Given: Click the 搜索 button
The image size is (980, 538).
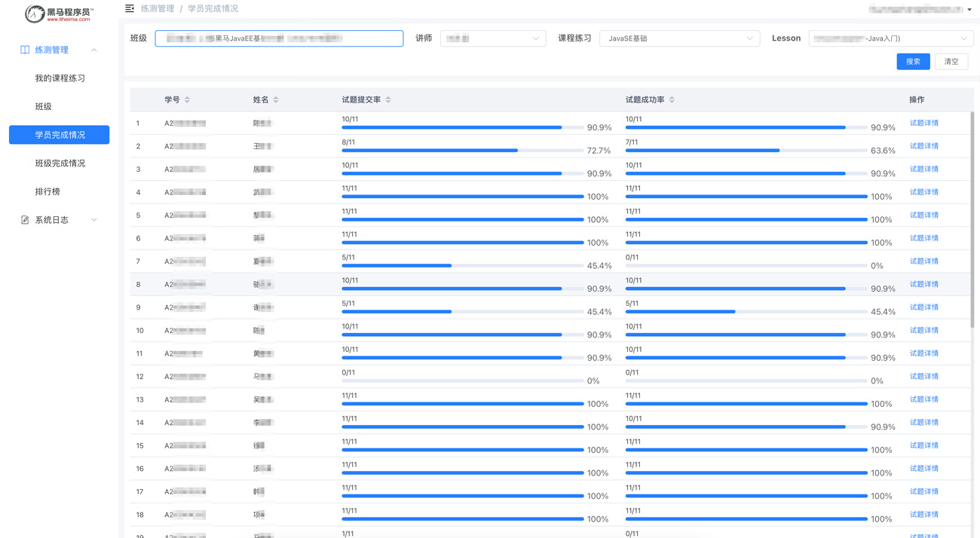Looking at the screenshot, I should pos(913,62).
